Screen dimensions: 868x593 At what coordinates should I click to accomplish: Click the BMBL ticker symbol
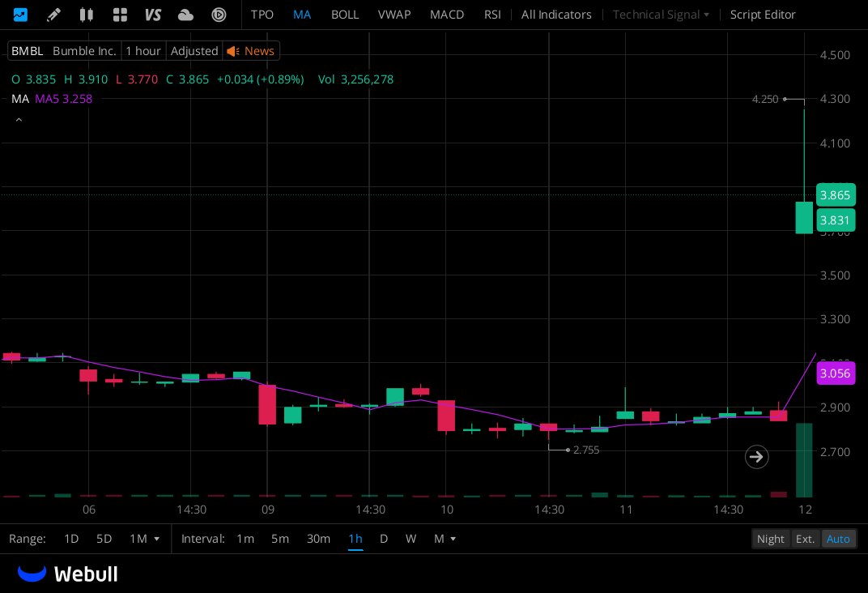pyautogui.click(x=28, y=51)
